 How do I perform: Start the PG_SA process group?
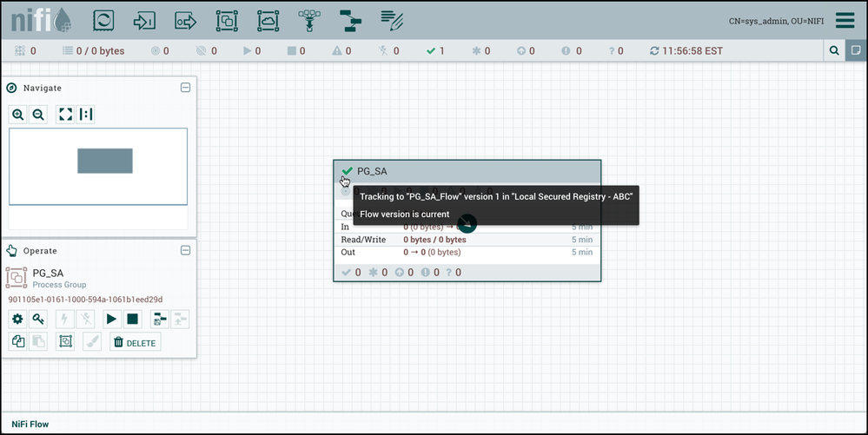pyautogui.click(x=112, y=319)
